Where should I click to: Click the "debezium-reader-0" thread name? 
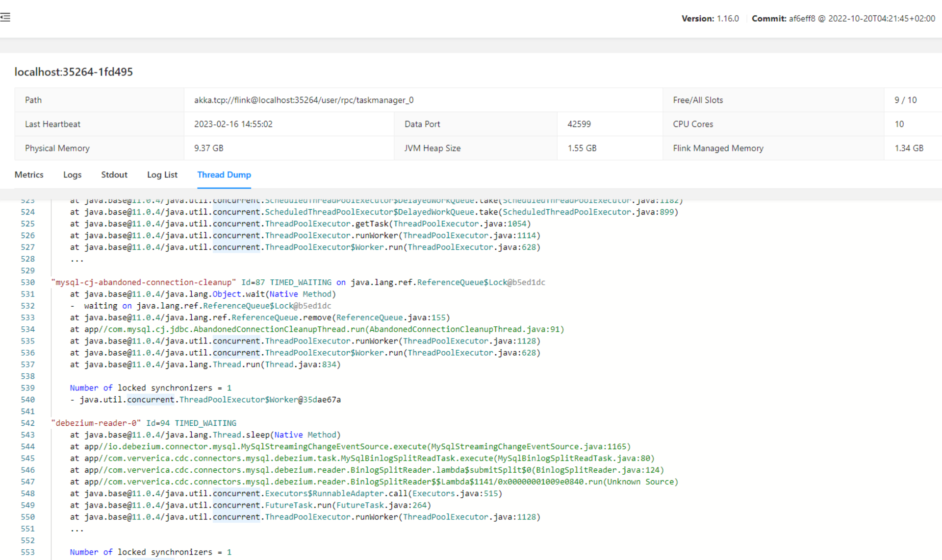point(96,423)
